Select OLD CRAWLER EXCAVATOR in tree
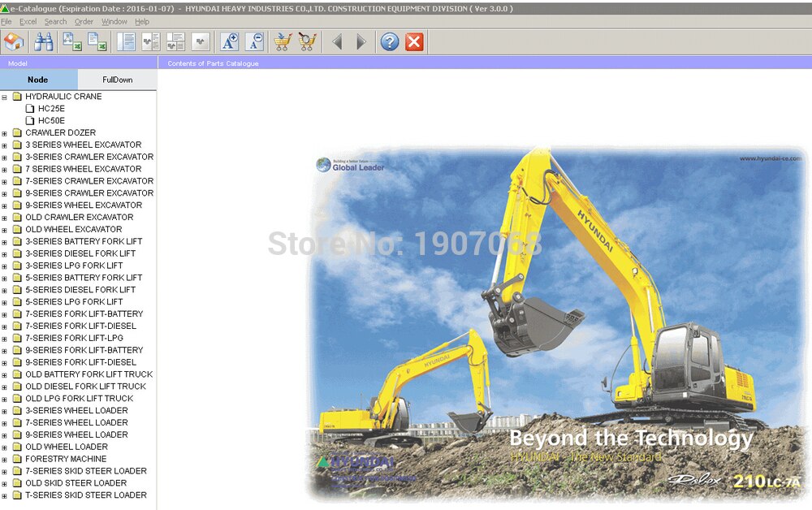812x510 pixels. point(80,217)
